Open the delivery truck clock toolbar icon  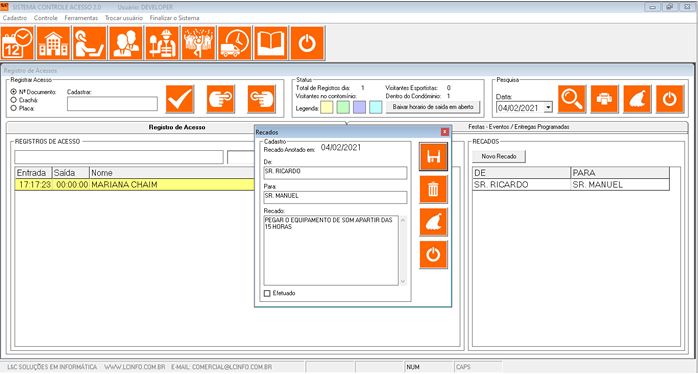coord(235,43)
